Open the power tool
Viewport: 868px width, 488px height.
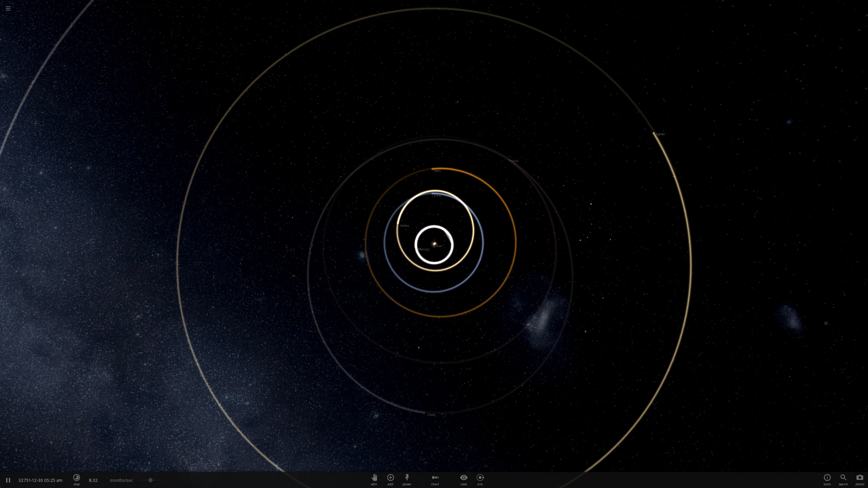click(407, 478)
